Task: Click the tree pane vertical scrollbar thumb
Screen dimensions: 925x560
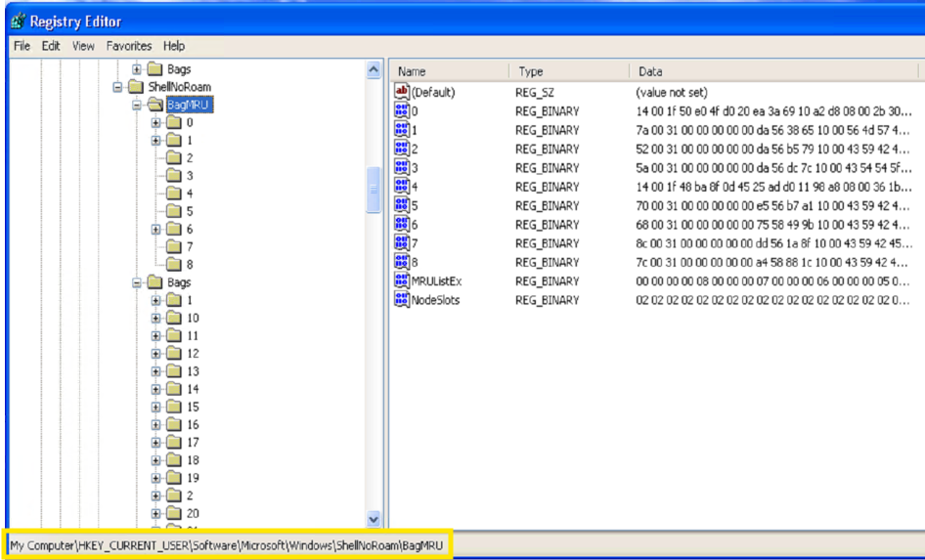Action: click(x=374, y=190)
